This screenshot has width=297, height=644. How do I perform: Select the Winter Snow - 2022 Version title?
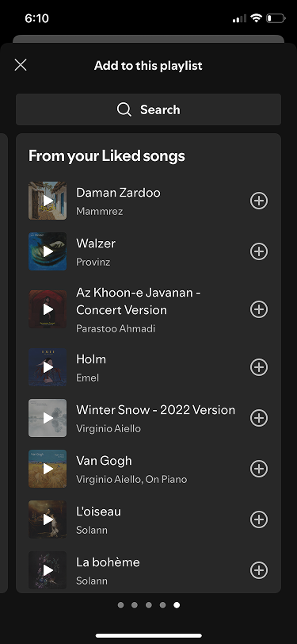click(155, 410)
